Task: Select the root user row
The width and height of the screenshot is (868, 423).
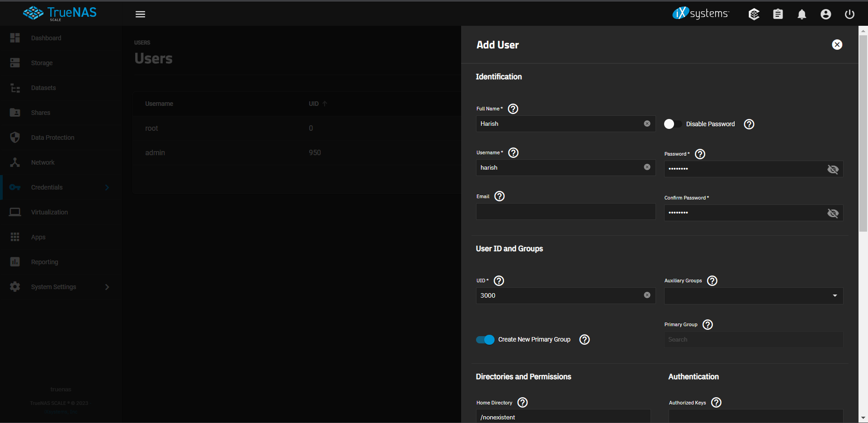Action: pos(297,128)
